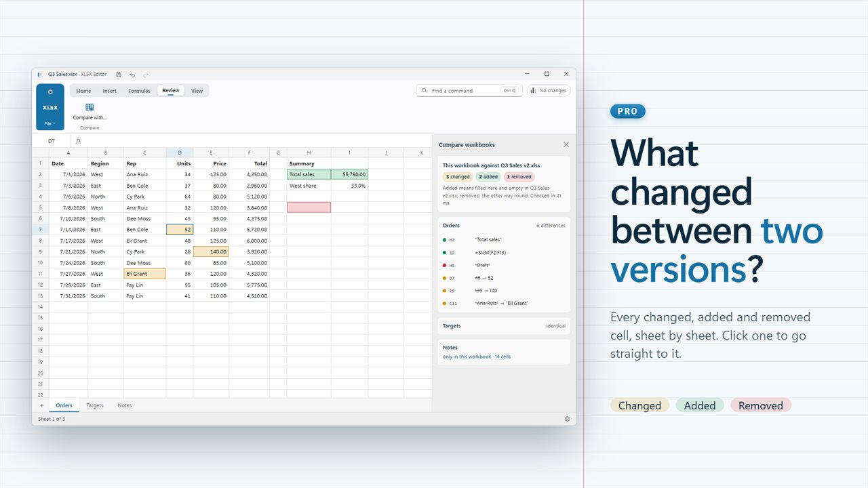Select cell showing 33.0%
The width and height of the screenshot is (868, 488).
pos(350,186)
